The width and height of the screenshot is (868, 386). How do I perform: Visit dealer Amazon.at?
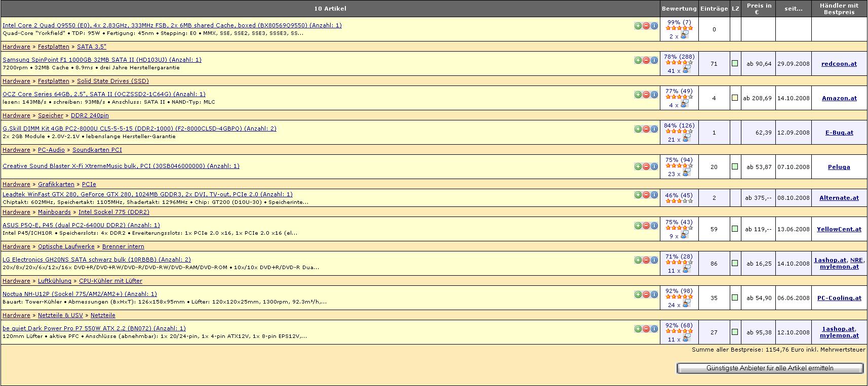click(839, 98)
